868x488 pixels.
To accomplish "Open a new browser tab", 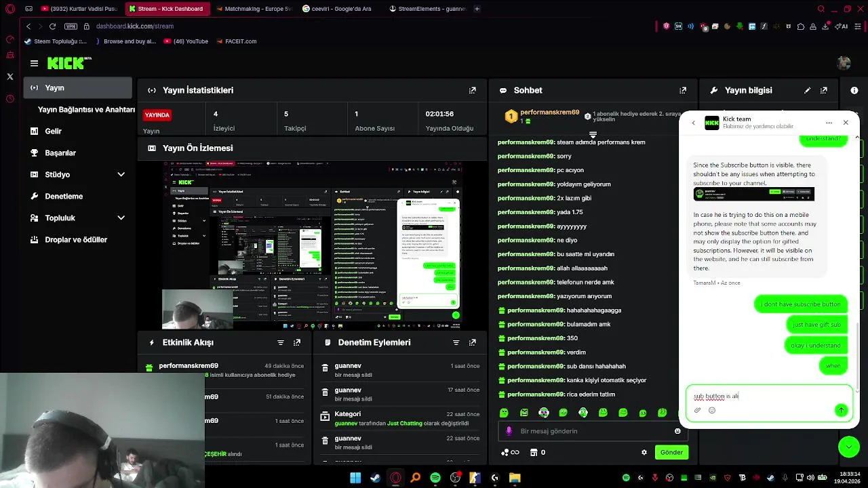I will tap(477, 9).
